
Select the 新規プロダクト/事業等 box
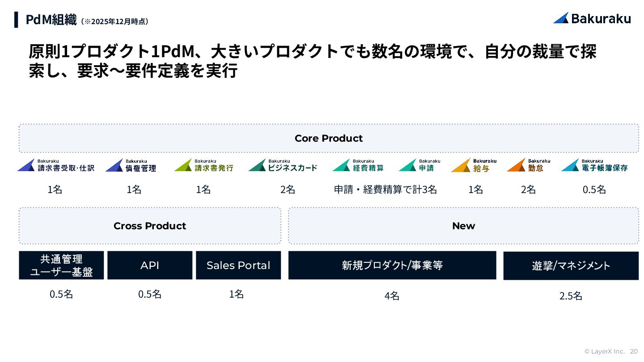coord(392,265)
